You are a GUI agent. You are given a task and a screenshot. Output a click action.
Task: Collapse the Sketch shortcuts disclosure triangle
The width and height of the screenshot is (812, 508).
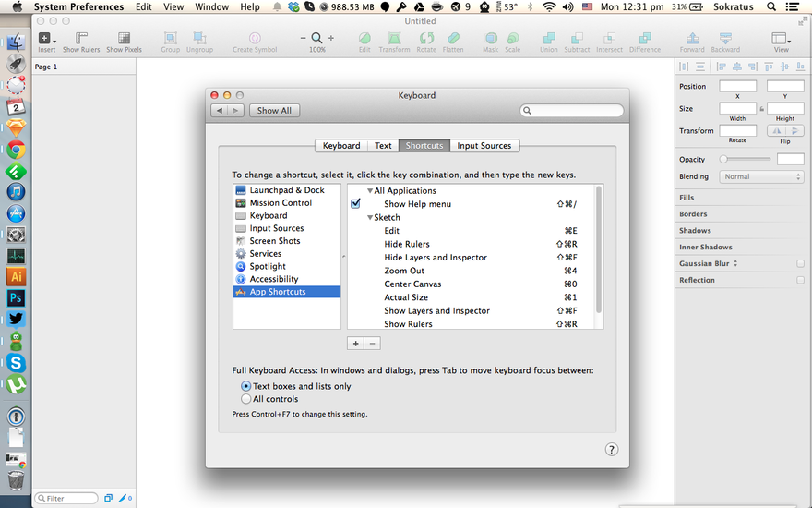pyautogui.click(x=370, y=217)
